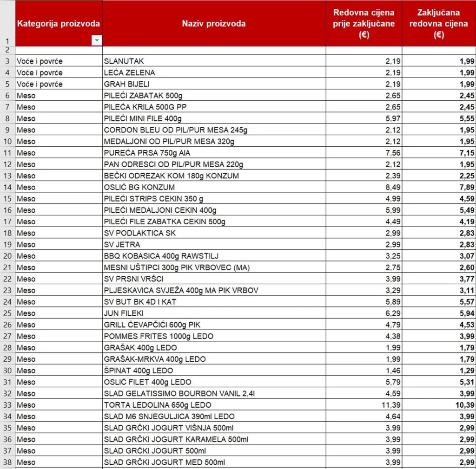Screen dimensions: 476x469
Task: Click the JUN FILEKI product cell
Action: tap(214, 313)
